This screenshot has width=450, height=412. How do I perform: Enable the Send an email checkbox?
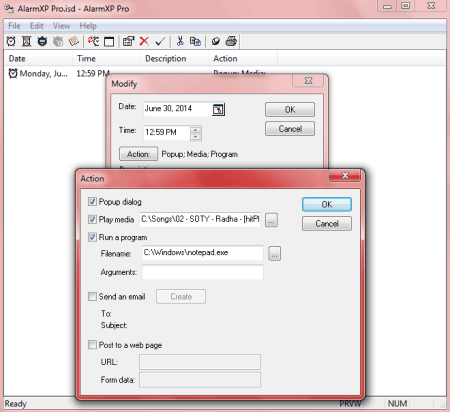tap(92, 296)
